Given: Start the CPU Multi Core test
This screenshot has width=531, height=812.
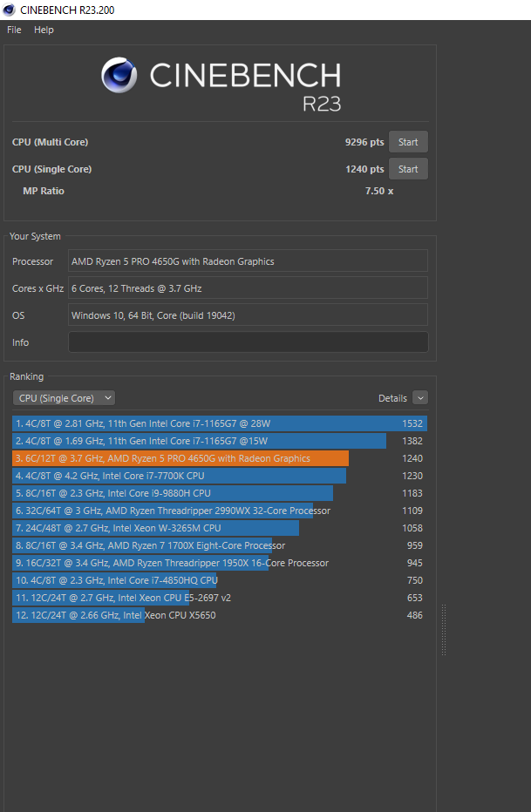Looking at the screenshot, I should (408, 142).
